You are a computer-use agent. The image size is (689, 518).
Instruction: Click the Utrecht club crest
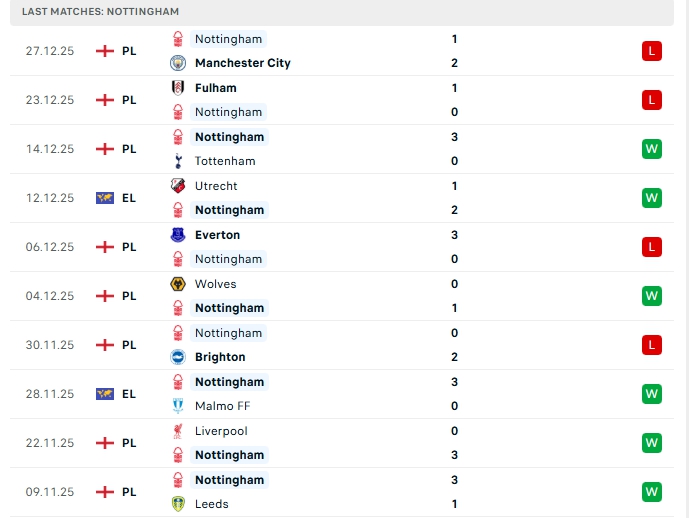178,186
